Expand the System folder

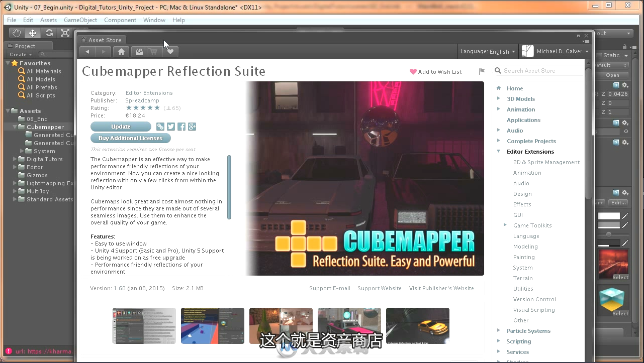tap(22, 151)
